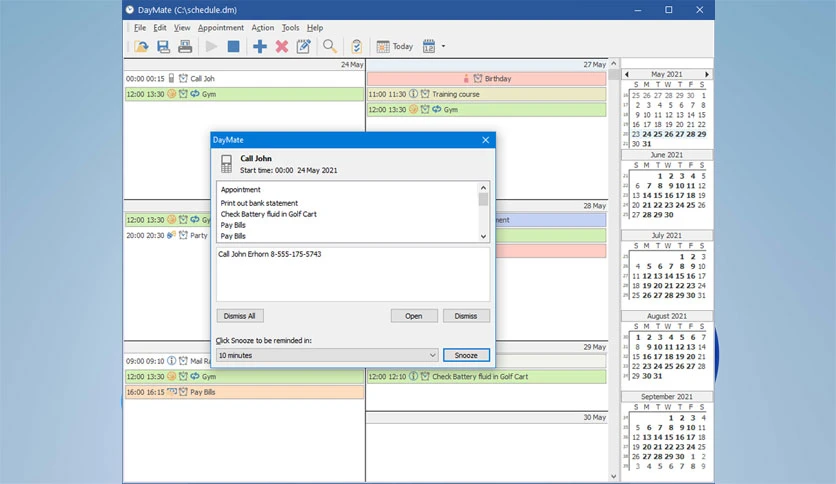Click the 30 May day header
Screen dimensions: 836x484
coord(486,417)
